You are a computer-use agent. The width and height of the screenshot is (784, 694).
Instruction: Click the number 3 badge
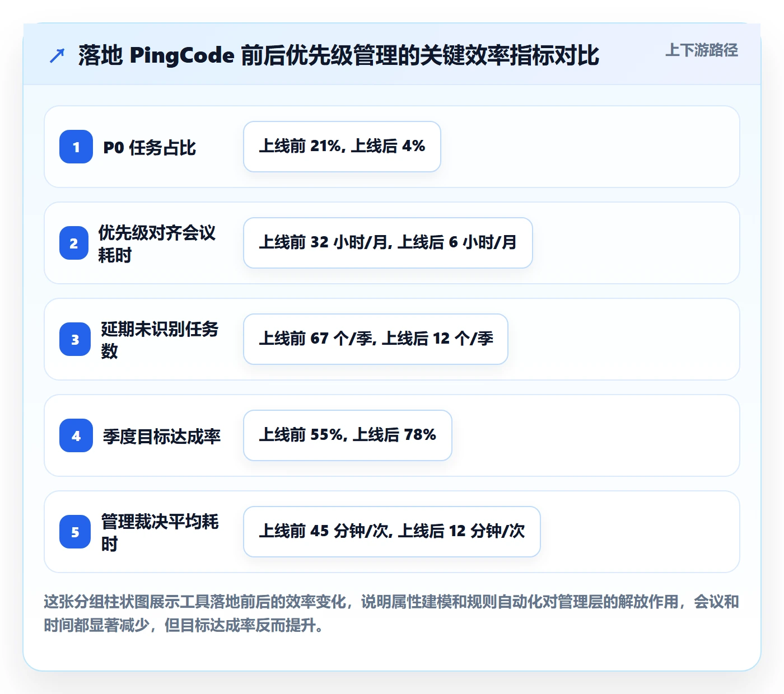pos(75,339)
